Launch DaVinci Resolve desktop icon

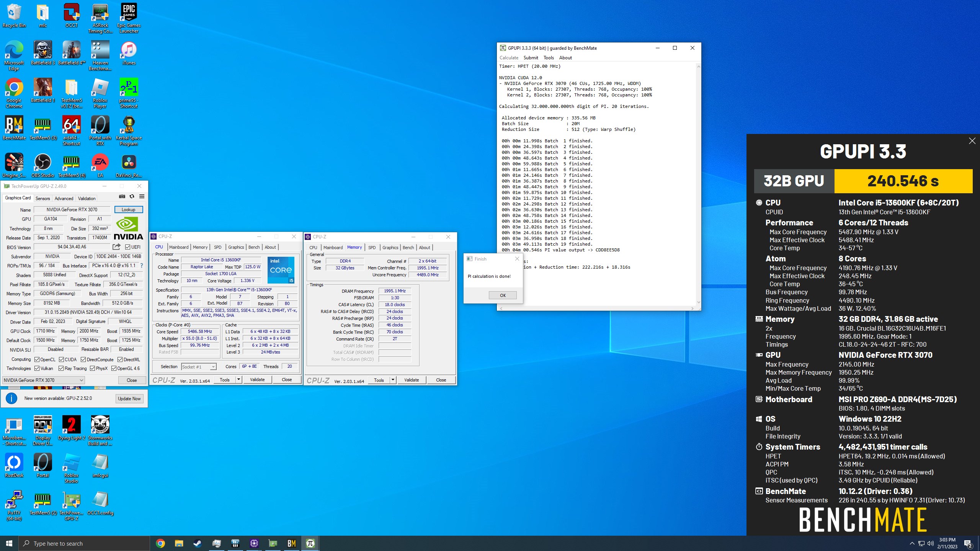129,166
